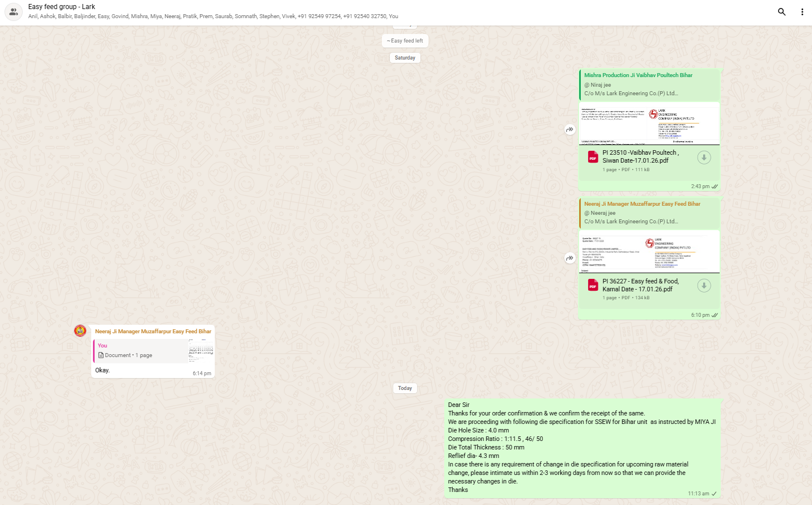Viewport: 812px width, 505px height.
Task: Click the group avatar icon
Action: (x=14, y=12)
